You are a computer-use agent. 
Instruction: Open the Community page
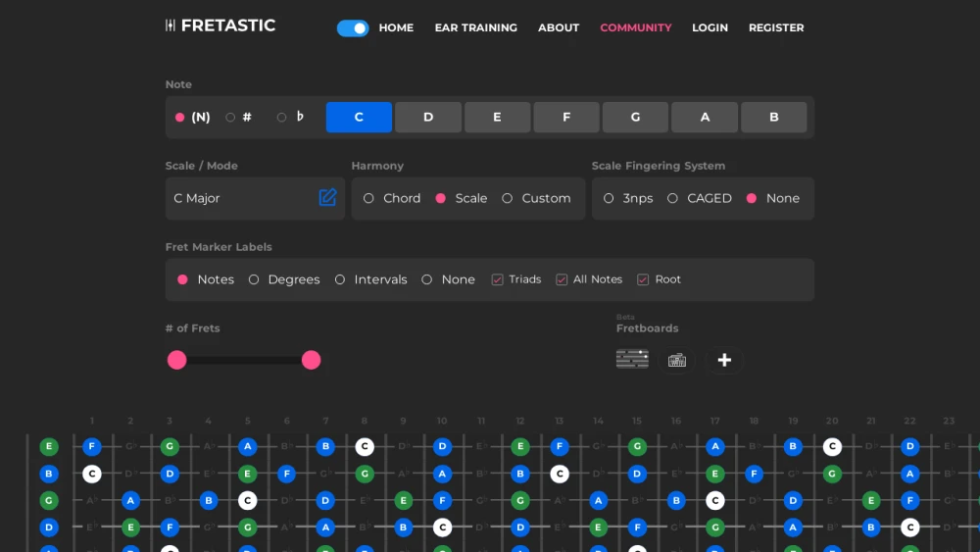coord(636,27)
